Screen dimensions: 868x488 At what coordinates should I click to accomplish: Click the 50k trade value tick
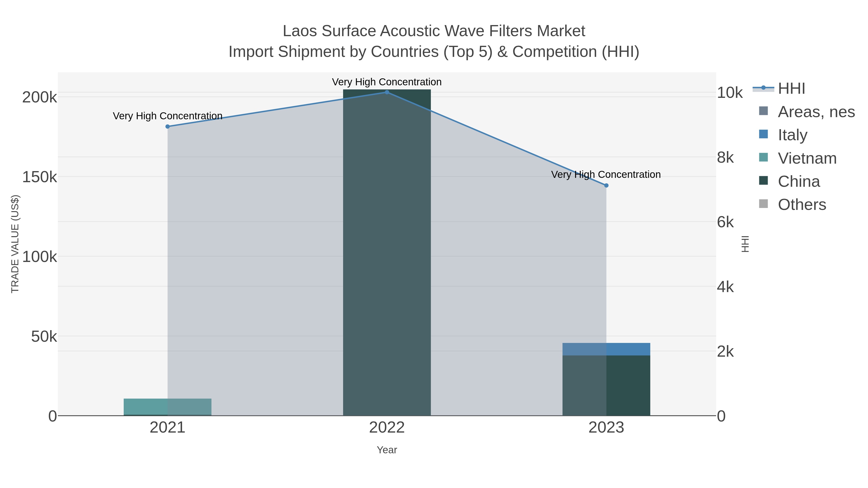pos(44,337)
